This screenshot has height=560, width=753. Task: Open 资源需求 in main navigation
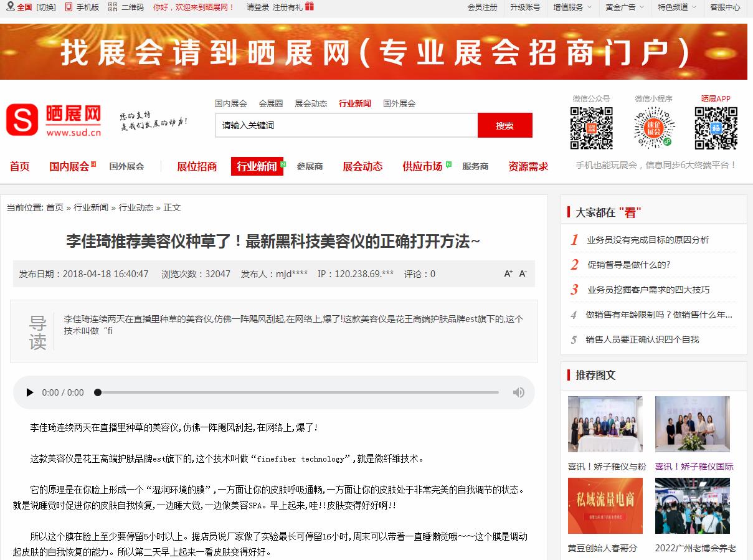528,166
